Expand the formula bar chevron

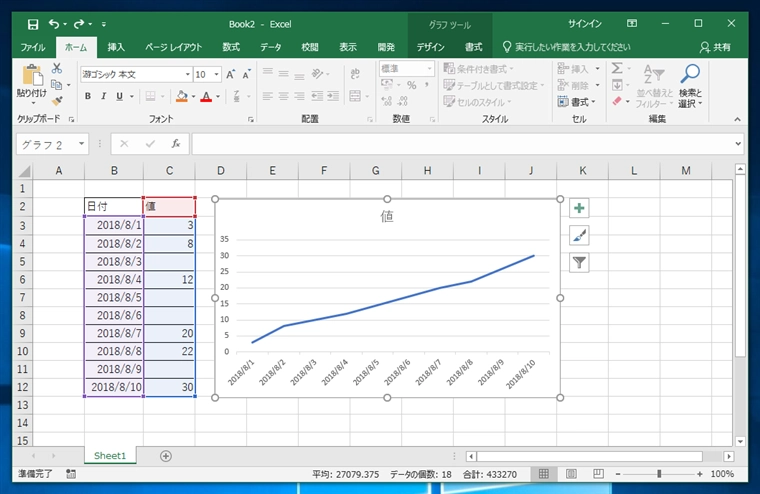click(738, 143)
